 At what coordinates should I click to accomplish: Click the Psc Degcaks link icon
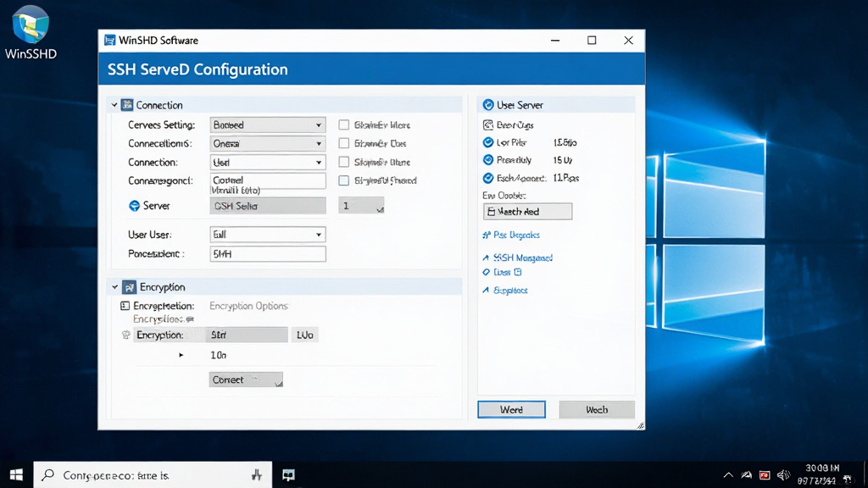click(x=487, y=236)
